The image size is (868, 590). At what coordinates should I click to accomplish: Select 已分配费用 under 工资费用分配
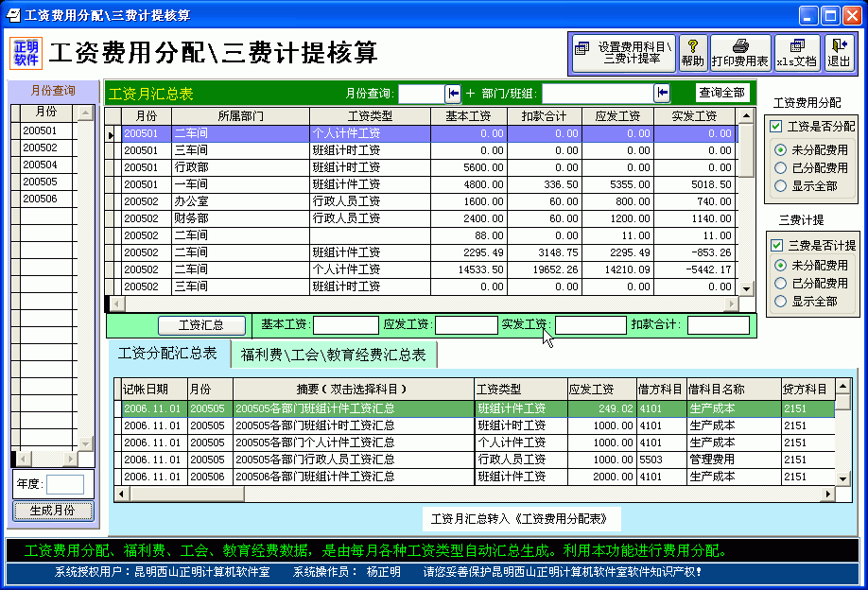click(780, 167)
